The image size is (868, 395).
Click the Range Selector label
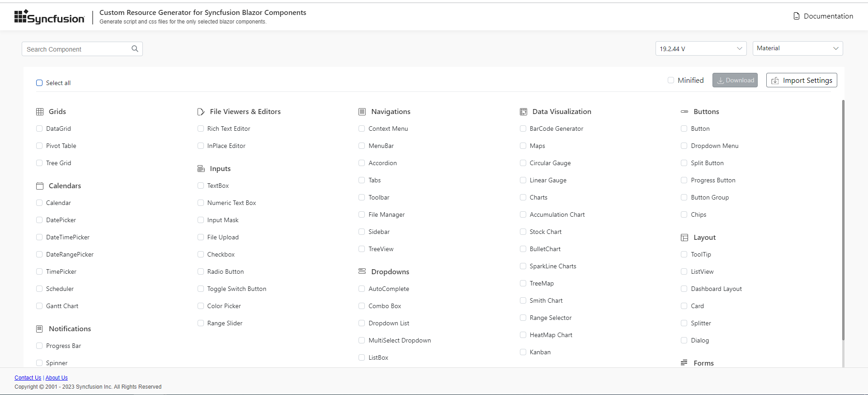[551, 318]
